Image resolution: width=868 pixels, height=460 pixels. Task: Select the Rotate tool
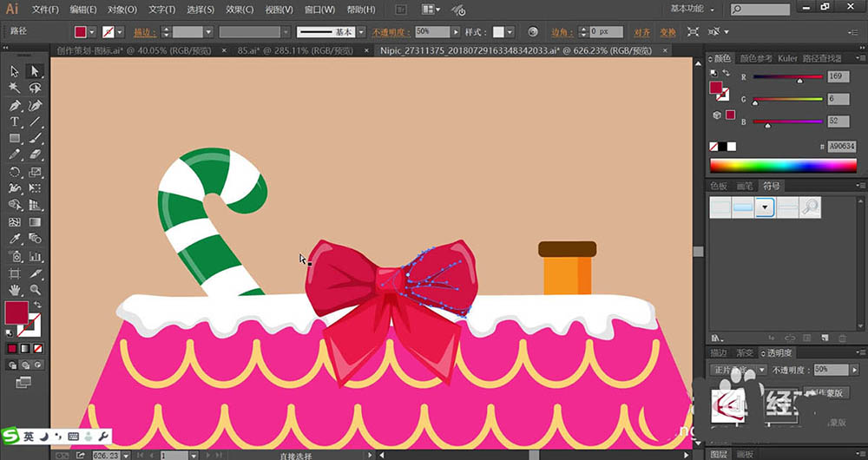[15, 172]
